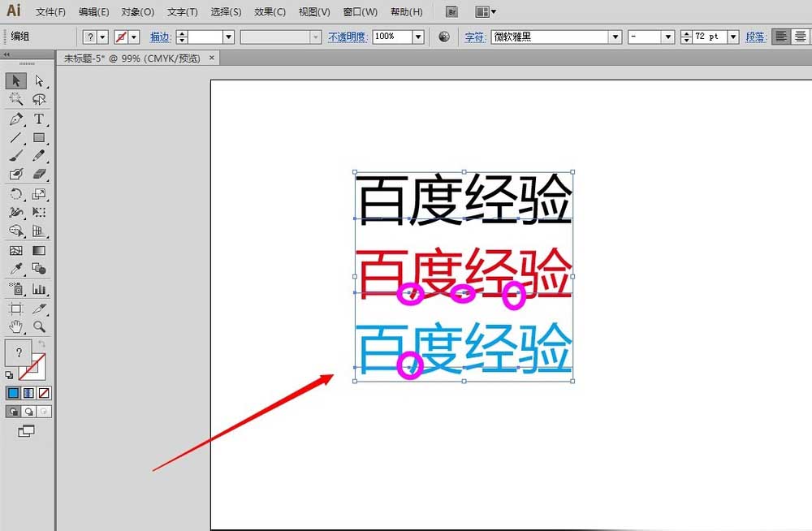
Task: Select the Artboard tool
Action: pyautogui.click(x=16, y=309)
